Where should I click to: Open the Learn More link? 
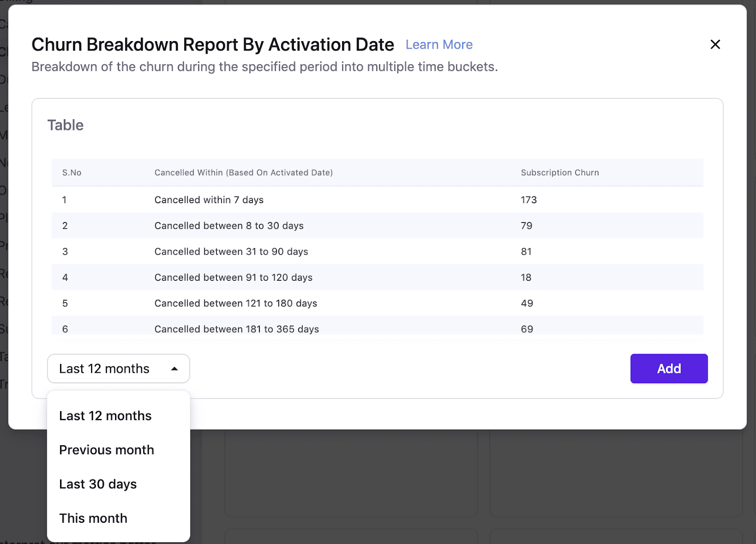pos(439,44)
